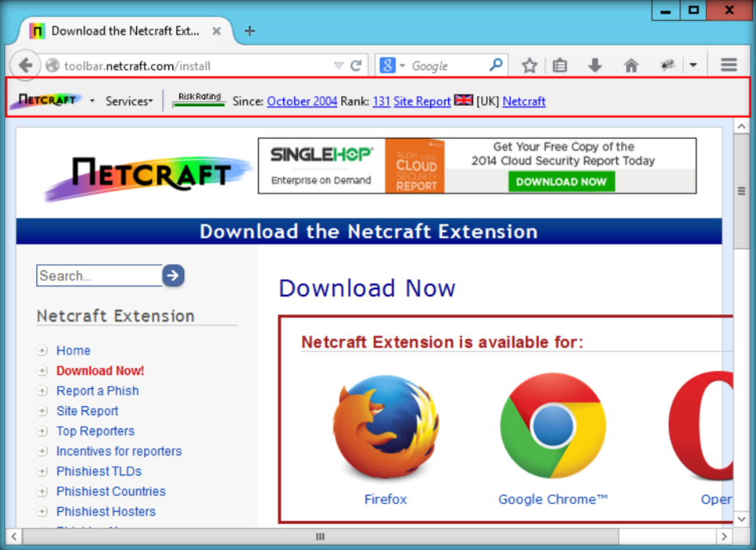
Task: Open a new tab with plus button
Action: [250, 31]
